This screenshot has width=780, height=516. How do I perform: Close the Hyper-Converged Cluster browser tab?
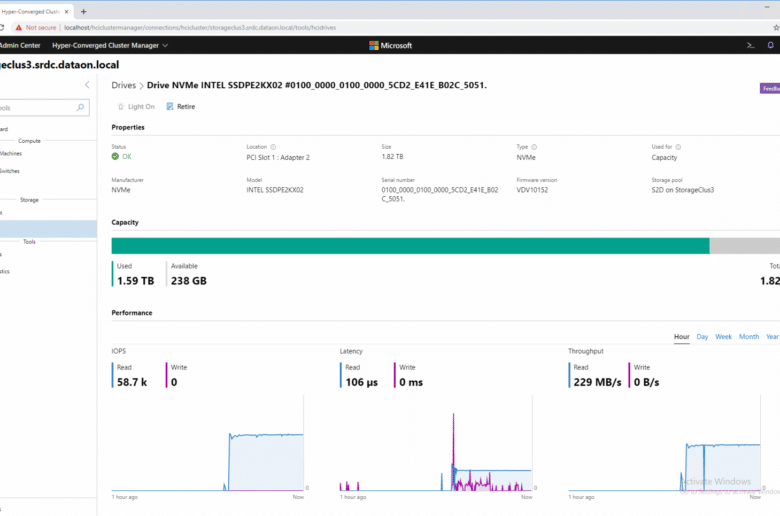point(66,11)
